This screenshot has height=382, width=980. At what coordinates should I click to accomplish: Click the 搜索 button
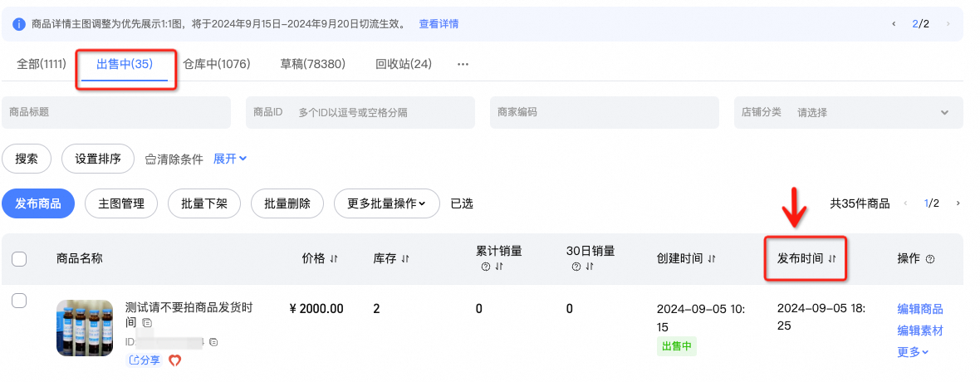coord(27,159)
